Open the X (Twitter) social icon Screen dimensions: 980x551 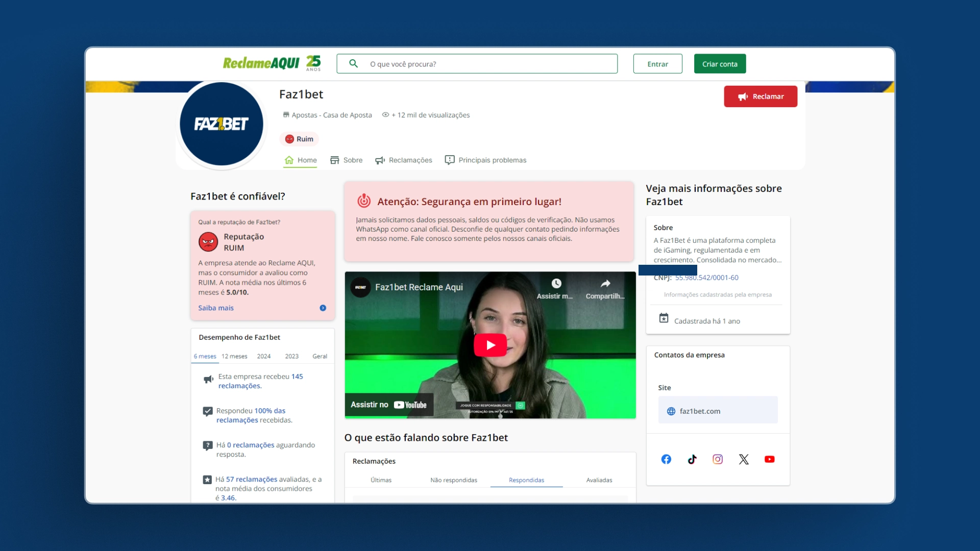click(x=744, y=459)
